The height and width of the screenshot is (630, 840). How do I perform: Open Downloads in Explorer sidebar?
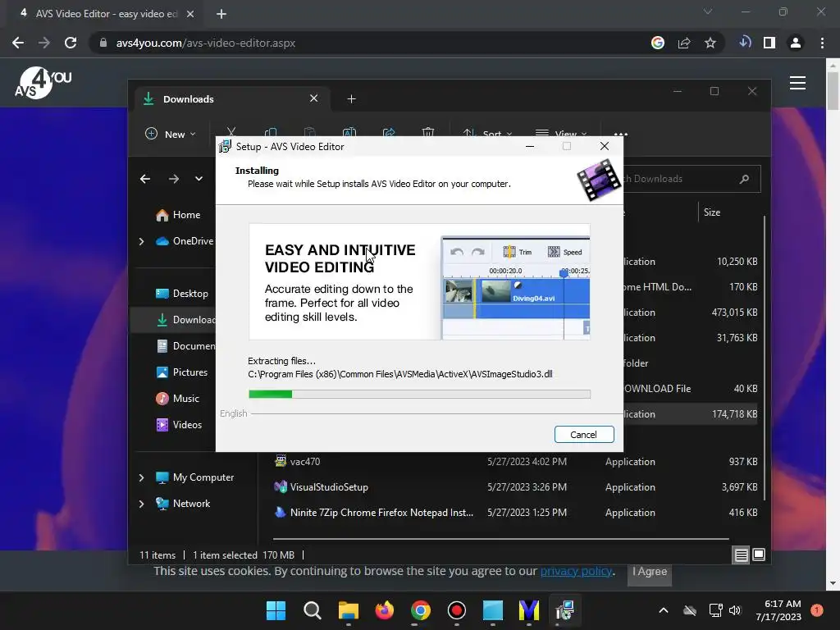(x=186, y=320)
